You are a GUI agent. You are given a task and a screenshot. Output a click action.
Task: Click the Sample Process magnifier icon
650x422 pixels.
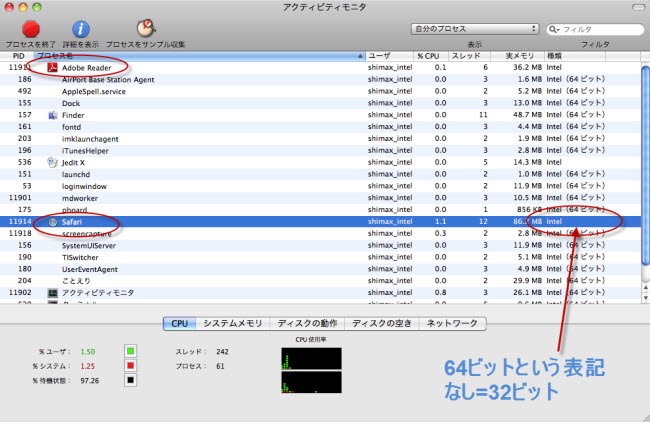[x=146, y=28]
